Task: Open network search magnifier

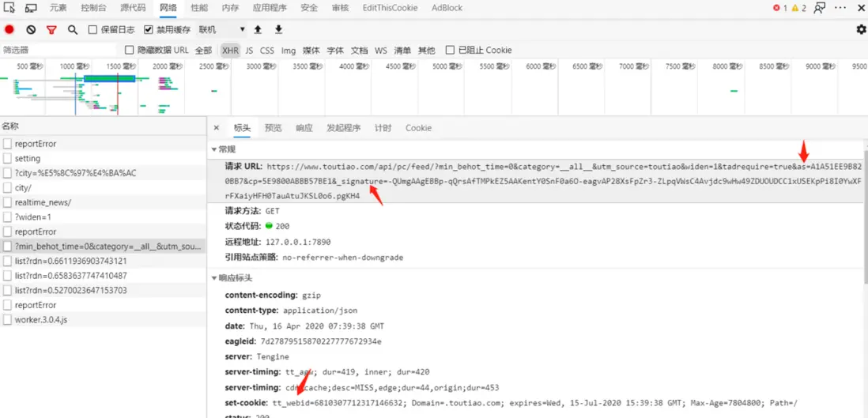Action: click(x=73, y=29)
